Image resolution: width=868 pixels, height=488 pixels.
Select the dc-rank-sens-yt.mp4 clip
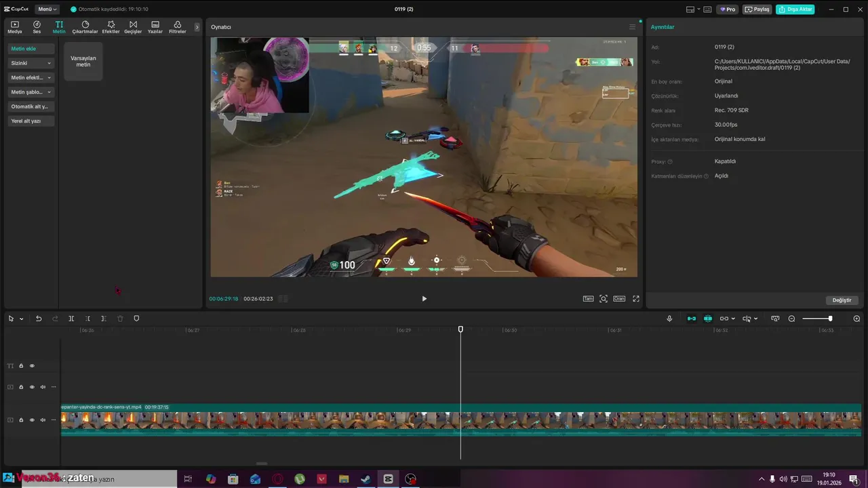(461, 420)
